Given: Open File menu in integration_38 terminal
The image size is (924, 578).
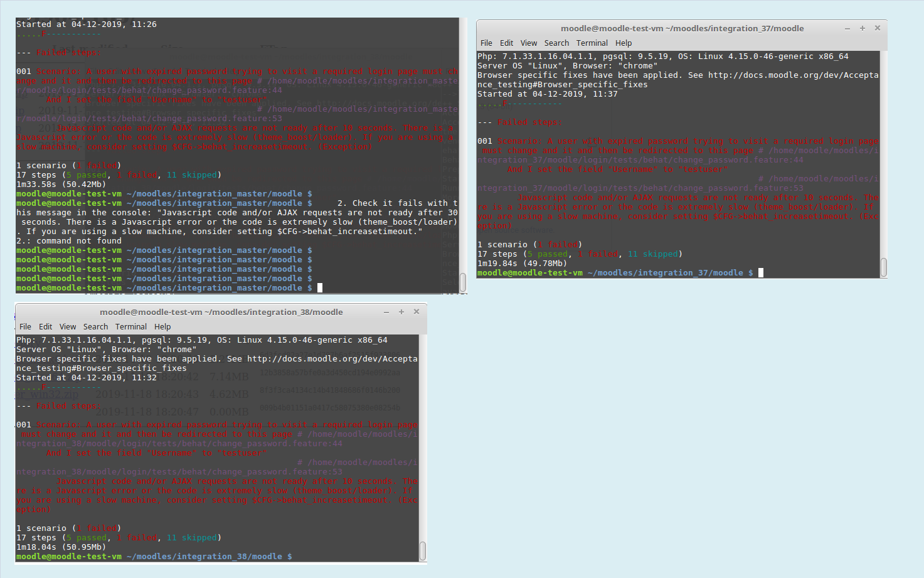Looking at the screenshot, I should [25, 327].
